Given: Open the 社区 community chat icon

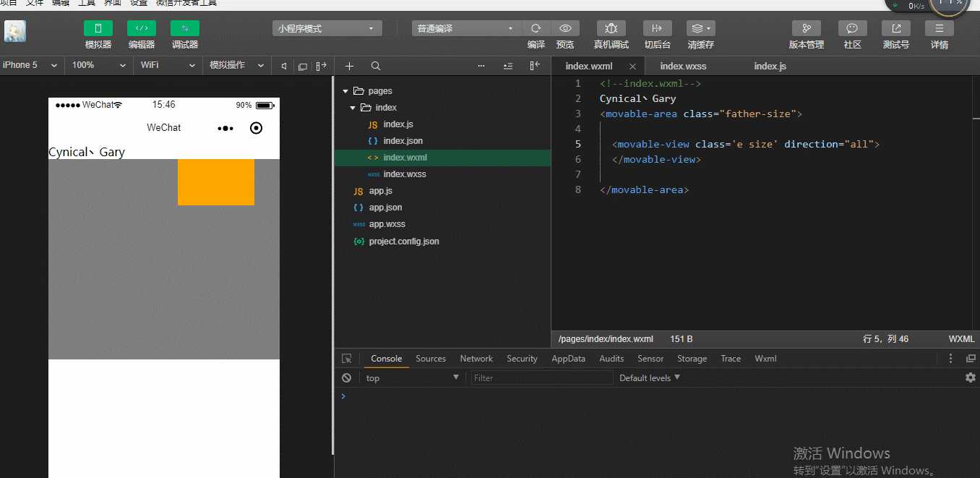Looking at the screenshot, I should [x=853, y=28].
